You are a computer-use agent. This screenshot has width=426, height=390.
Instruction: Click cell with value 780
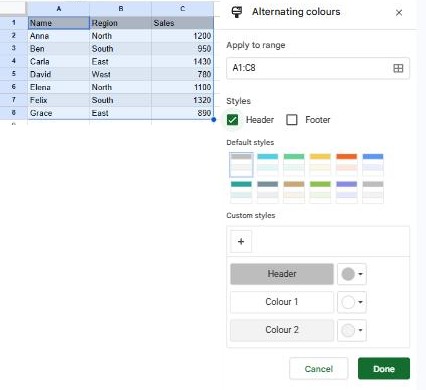pos(182,74)
